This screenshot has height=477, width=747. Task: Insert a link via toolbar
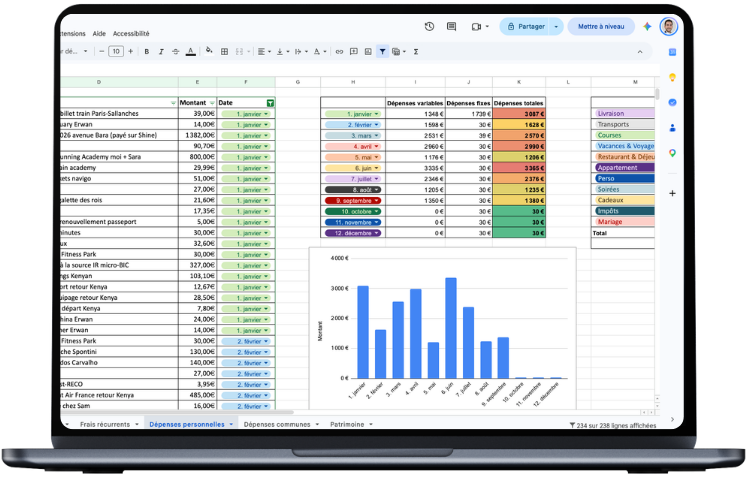pos(339,51)
